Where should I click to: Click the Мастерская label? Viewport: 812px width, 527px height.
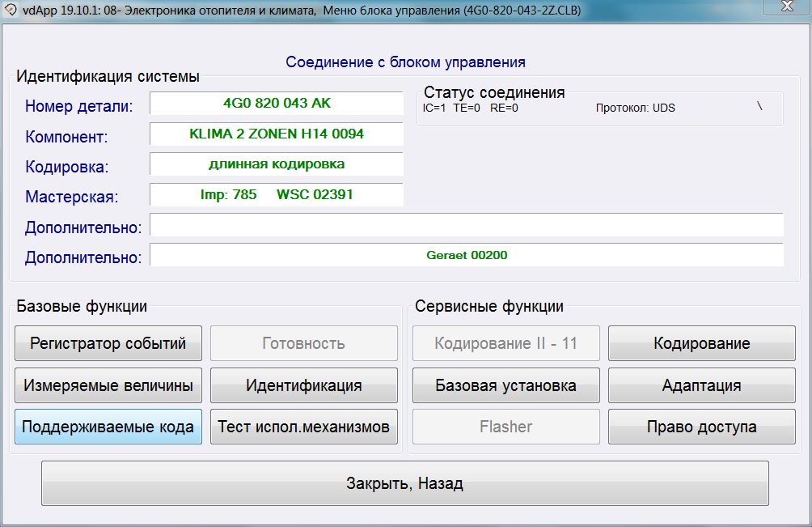click(x=71, y=197)
